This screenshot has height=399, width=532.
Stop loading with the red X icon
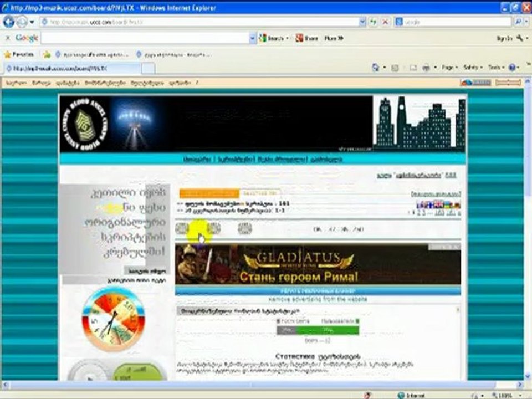(386, 22)
